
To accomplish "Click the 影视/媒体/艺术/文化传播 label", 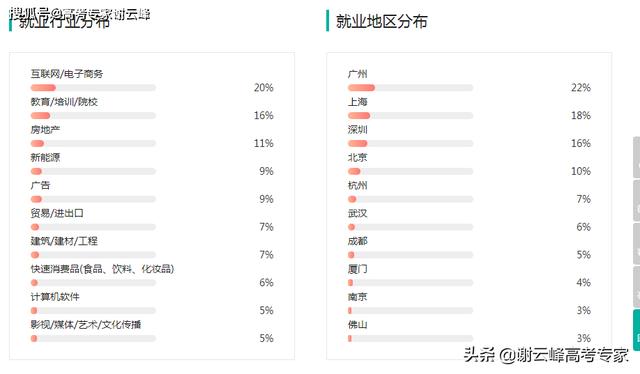I will tap(86, 325).
